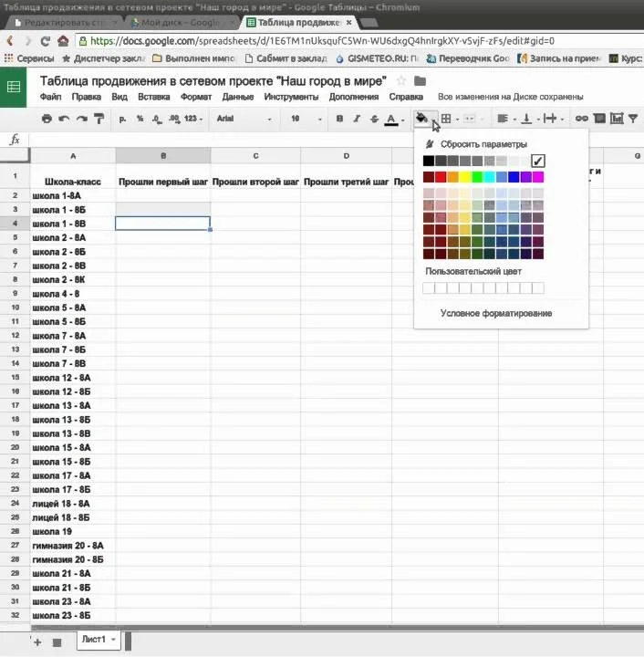Select the Paint format tool
The image size is (644, 657).
click(99, 119)
